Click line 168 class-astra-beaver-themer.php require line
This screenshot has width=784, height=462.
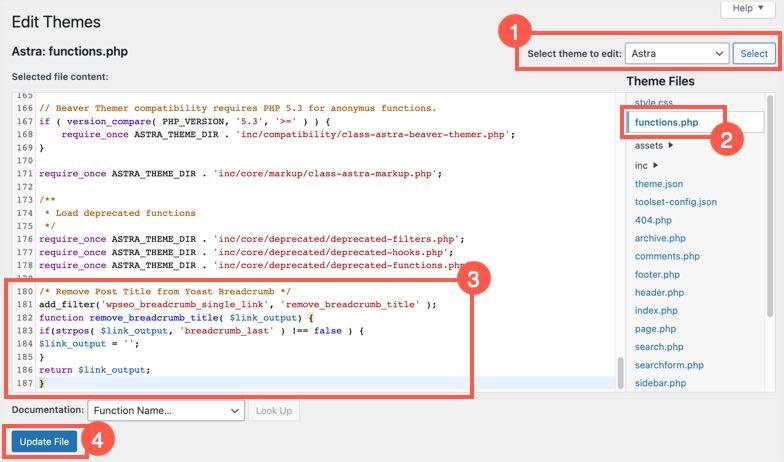(288, 134)
